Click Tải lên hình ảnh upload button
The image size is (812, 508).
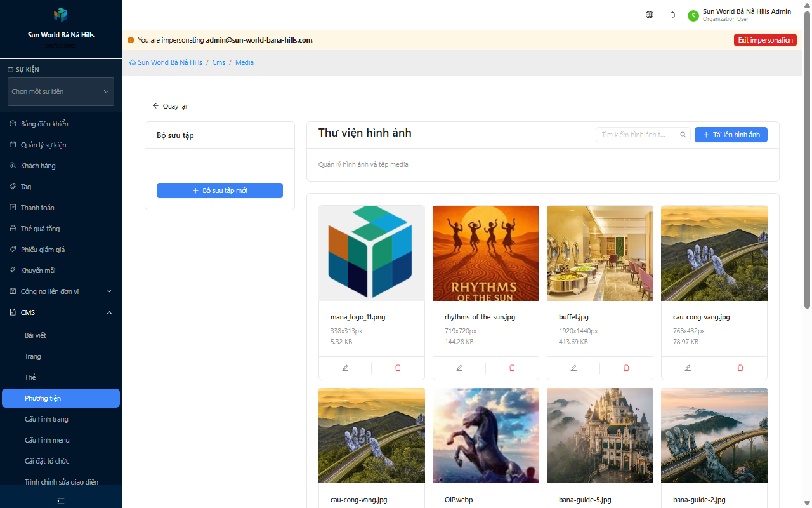pyautogui.click(x=731, y=135)
